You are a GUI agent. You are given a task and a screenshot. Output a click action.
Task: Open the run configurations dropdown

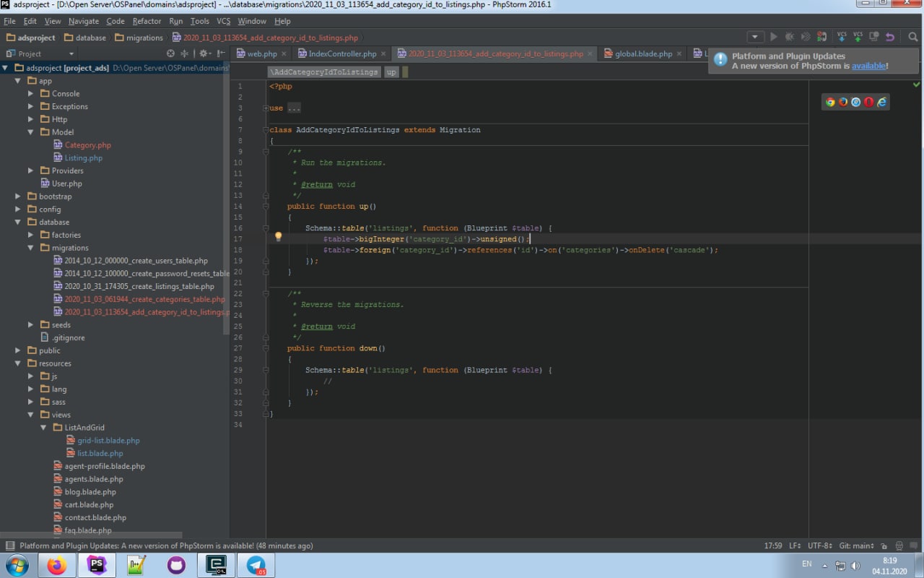[x=755, y=37]
